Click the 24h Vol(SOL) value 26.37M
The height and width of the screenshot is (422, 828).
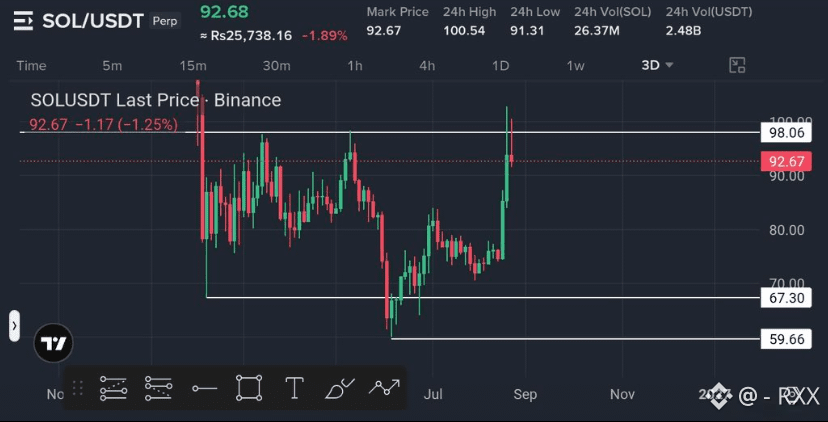tap(597, 31)
